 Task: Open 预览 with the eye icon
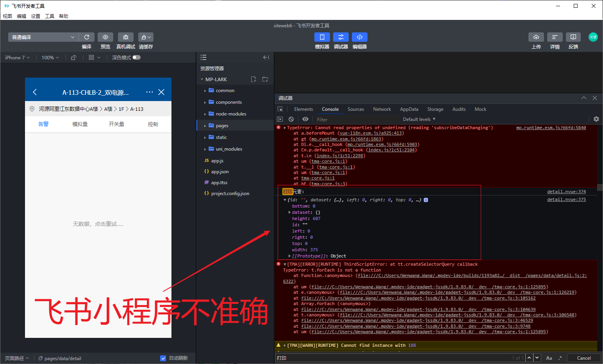coord(105,37)
